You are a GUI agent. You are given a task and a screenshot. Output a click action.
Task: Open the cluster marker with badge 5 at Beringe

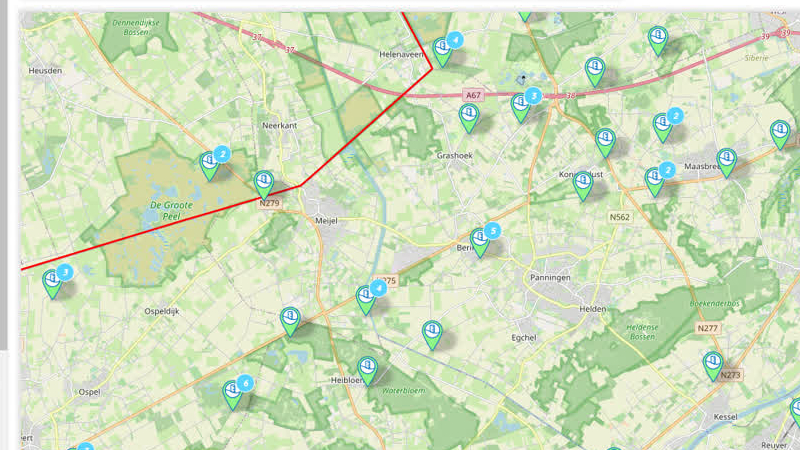point(481,242)
